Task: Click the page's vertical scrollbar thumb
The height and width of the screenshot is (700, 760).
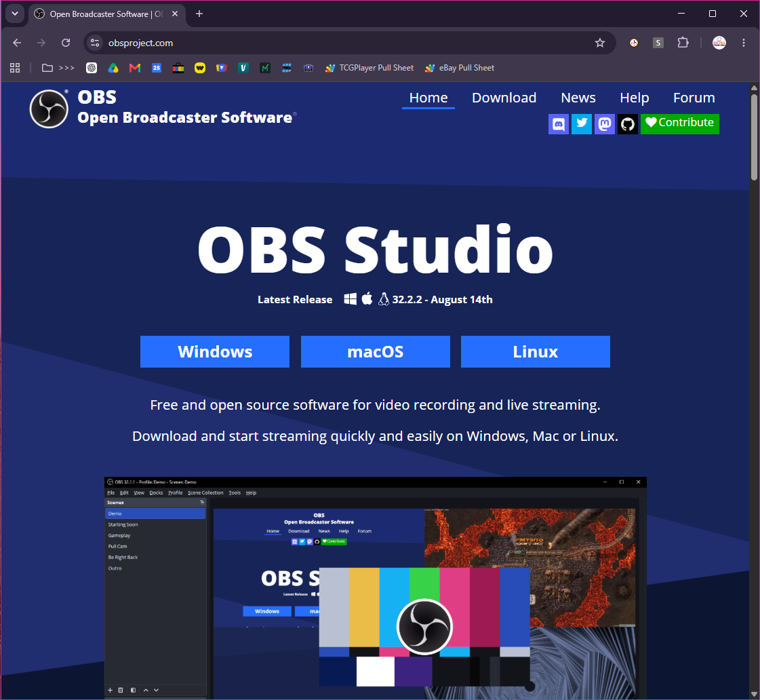Action: point(754,137)
